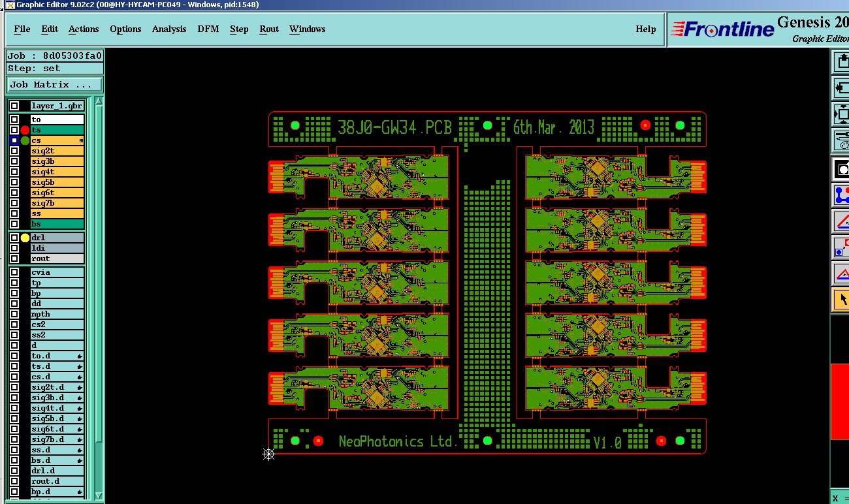Click the small grid icon on cs row

pos(81,140)
